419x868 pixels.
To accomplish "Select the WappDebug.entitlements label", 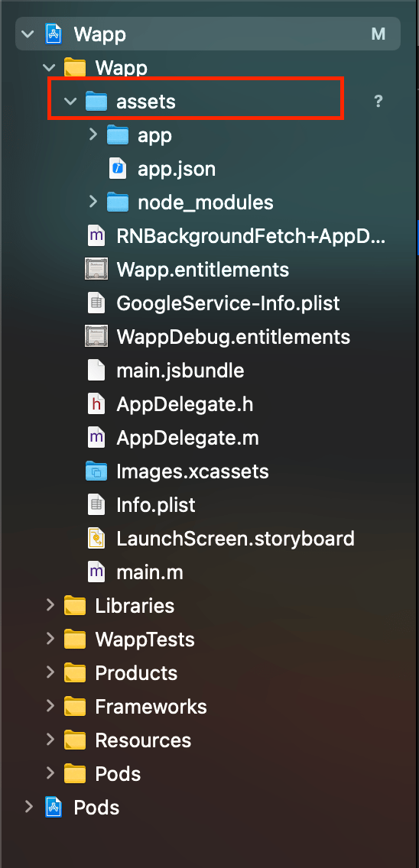I will pyautogui.click(x=233, y=337).
